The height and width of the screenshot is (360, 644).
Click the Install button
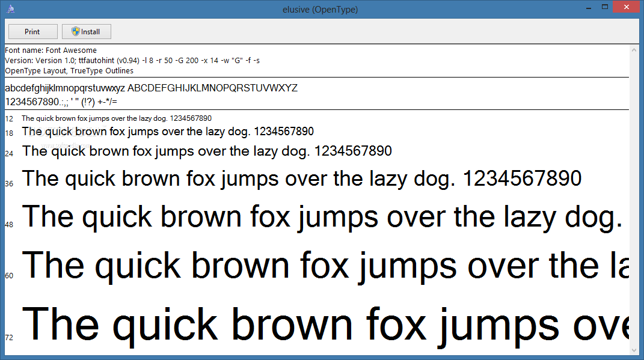pos(86,32)
